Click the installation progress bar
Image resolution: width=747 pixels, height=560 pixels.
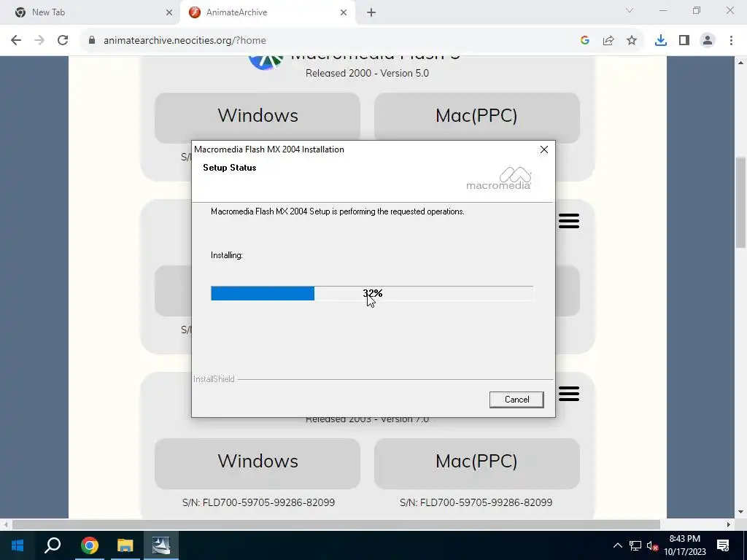click(x=372, y=293)
